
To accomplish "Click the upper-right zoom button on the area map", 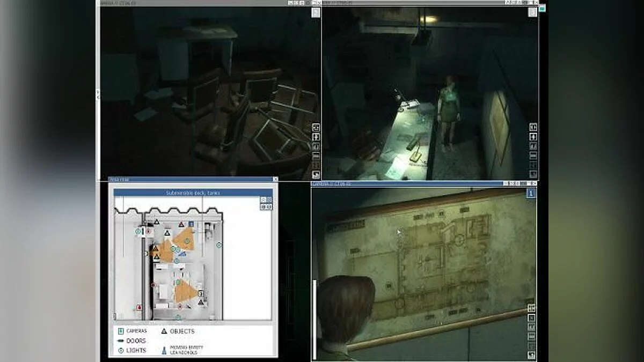I will 269,200.
